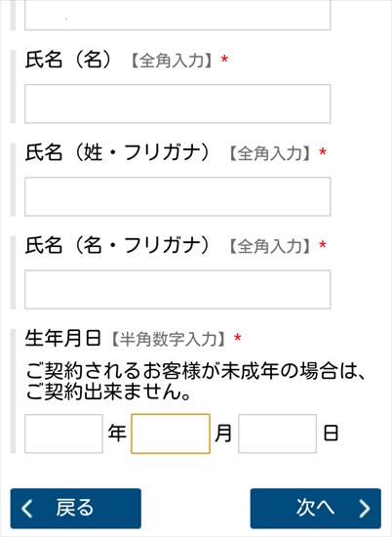
Task: Click the 生年月日 label text
Action: pyautogui.click(x=63, y=339)
